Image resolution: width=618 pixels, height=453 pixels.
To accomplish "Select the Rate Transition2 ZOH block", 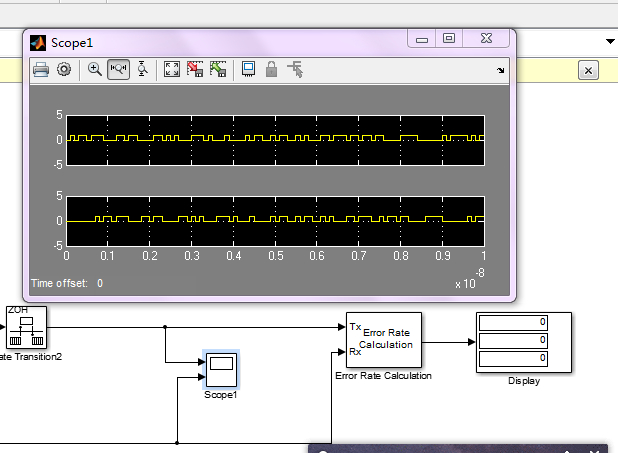I will pos(25,325).
